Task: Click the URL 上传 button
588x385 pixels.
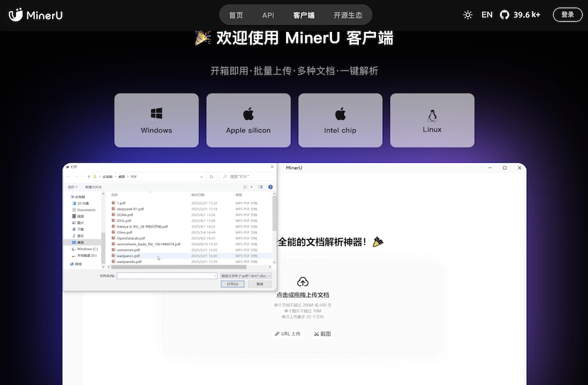Action: click(x=287, y=334)
